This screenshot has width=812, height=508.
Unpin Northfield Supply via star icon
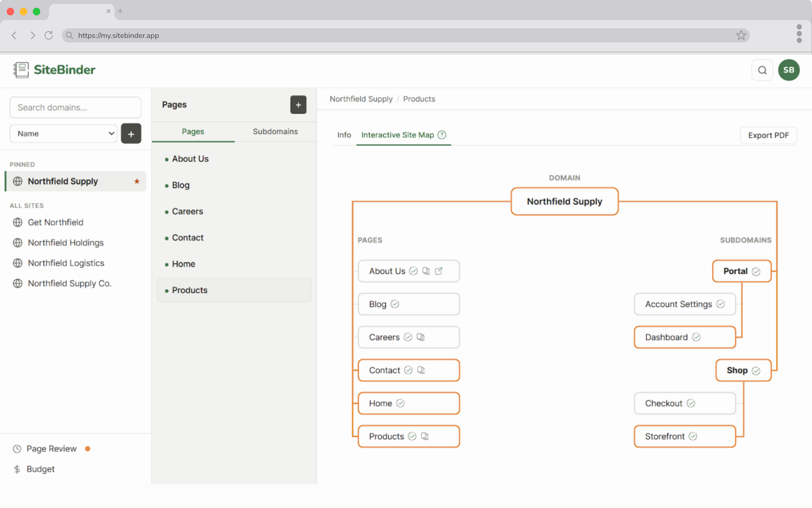coord(137,181)
